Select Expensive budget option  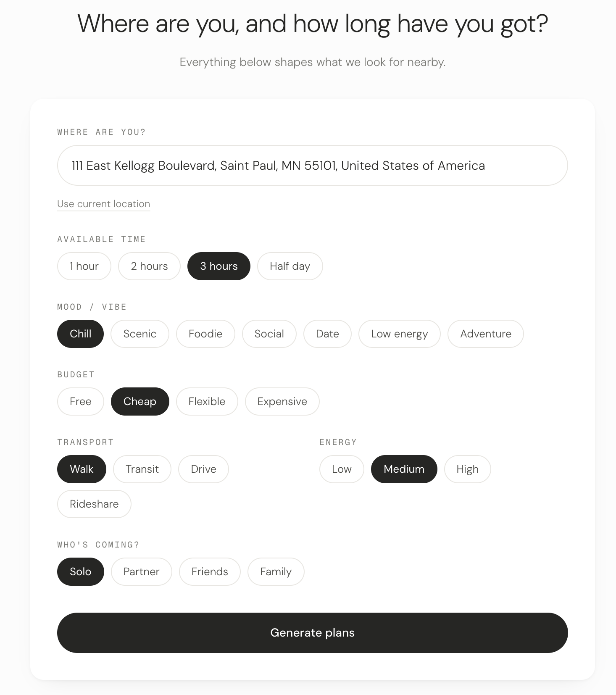click(x=282, y=401)
